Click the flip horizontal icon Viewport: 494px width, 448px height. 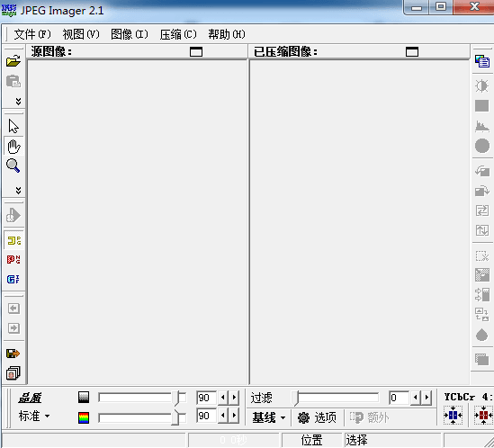[482, 211]
